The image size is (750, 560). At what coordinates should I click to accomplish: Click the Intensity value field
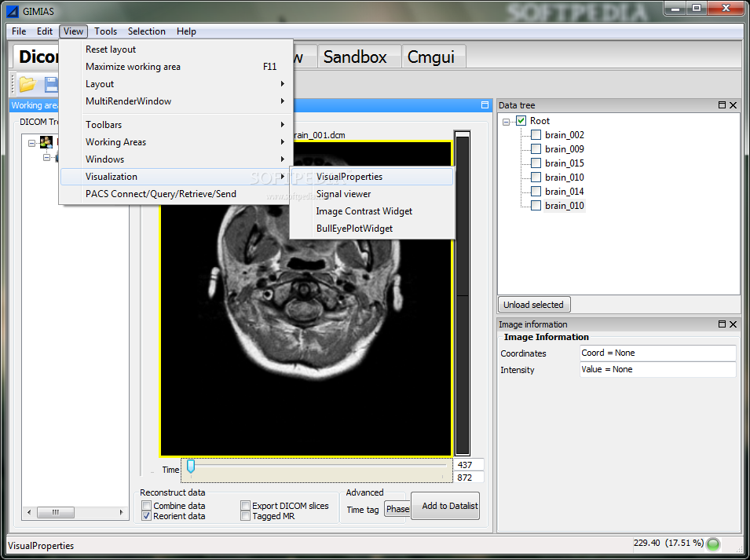(x=657, y=370)
